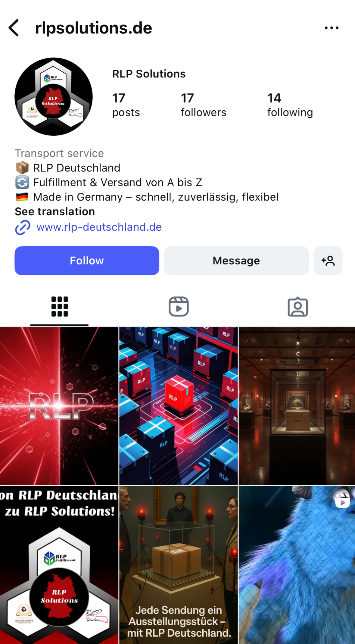
Task: Tap the reel badge on blue creature post
Action: (343, 500)
